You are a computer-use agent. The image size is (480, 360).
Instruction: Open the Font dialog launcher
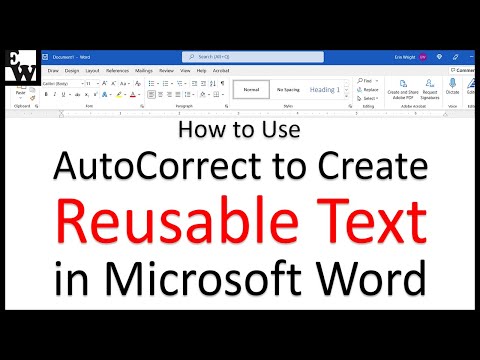pyautogui.click(x=142, y=106)
